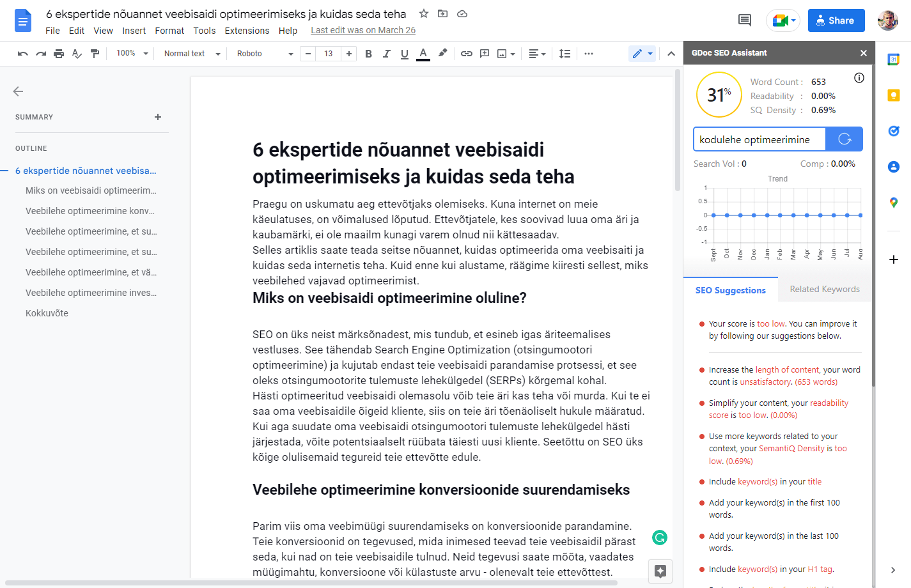
Task: Click the font size field showing 13
Action: coord(329,54)
